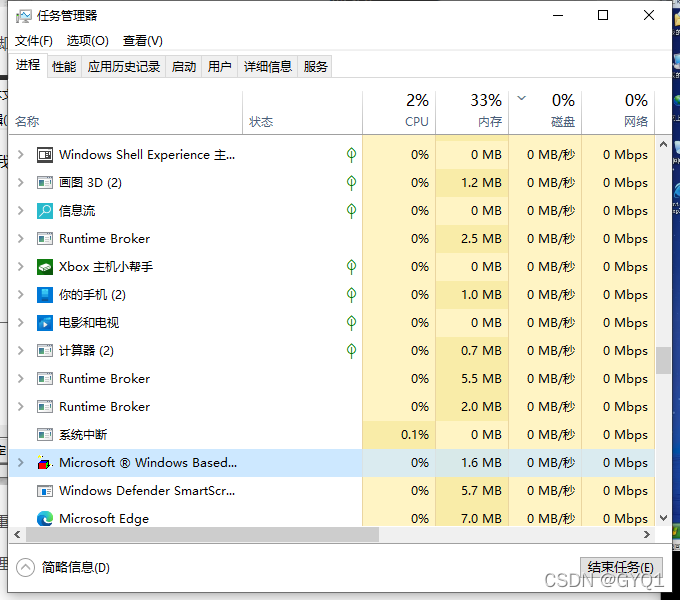Click the 计算器 process icon
This screenshot has height=600, width=680.
pos(45,351)
